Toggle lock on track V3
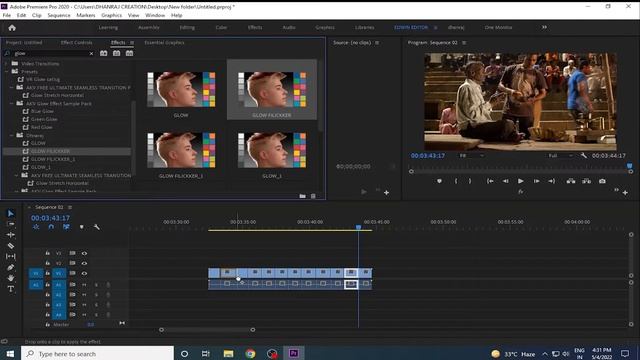This screenshot has height=360, width=640. click(x=48, y=253)
